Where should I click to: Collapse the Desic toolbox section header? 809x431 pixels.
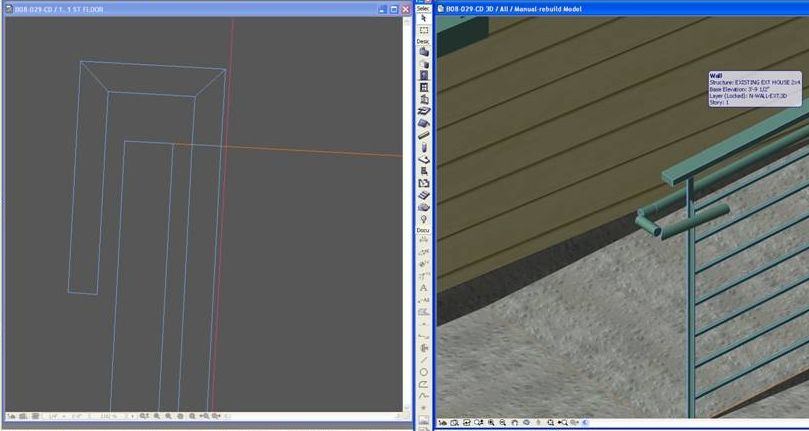(423, 41)
